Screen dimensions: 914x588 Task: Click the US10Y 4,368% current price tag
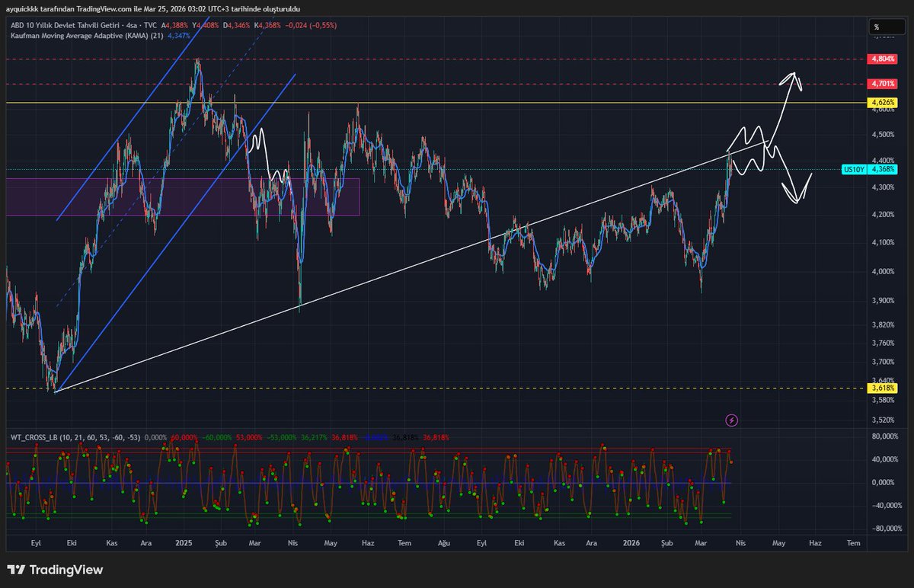[871, 169]
